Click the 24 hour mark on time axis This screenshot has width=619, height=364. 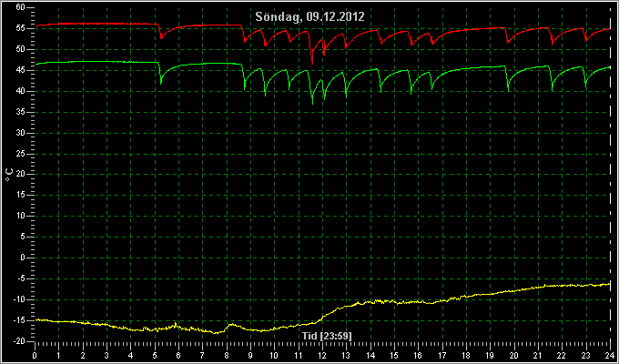point(610,355)
